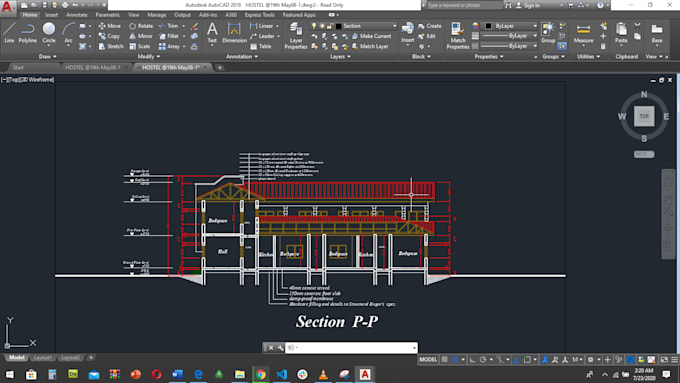Click Edit block
680x383 pixels.
click(427, 36)
